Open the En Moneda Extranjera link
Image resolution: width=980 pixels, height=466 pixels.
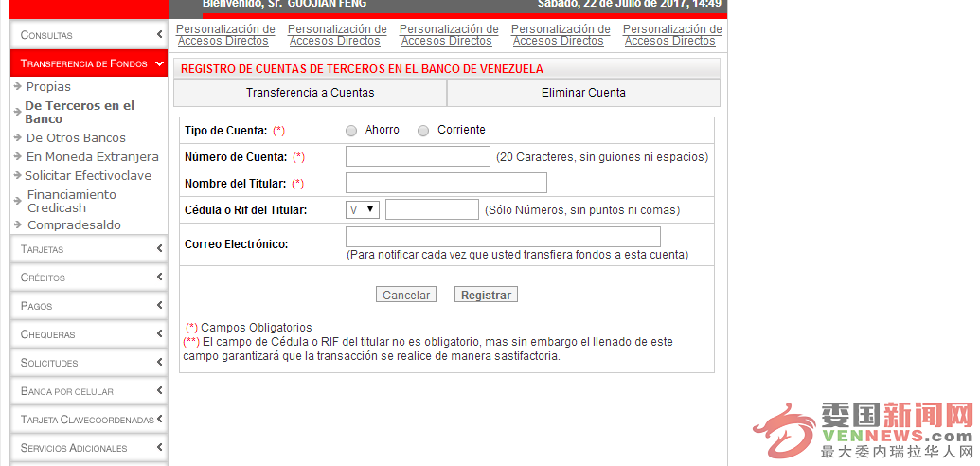[93, 157]
